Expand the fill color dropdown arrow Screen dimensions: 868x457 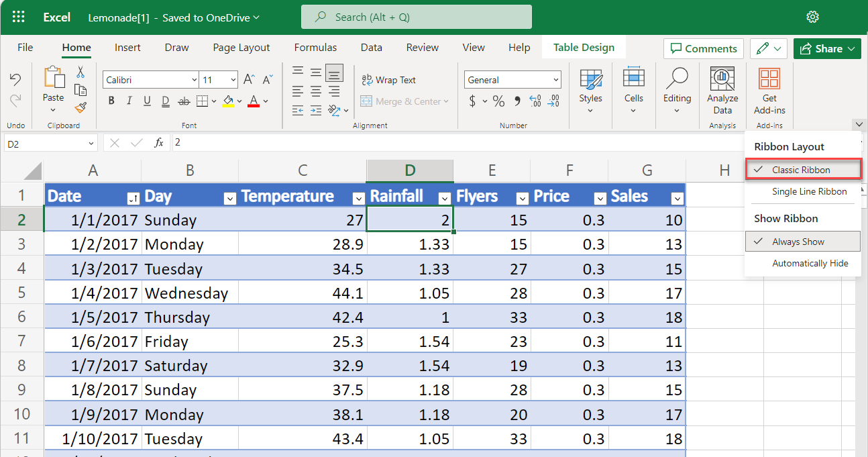click(x=240, y=101)
